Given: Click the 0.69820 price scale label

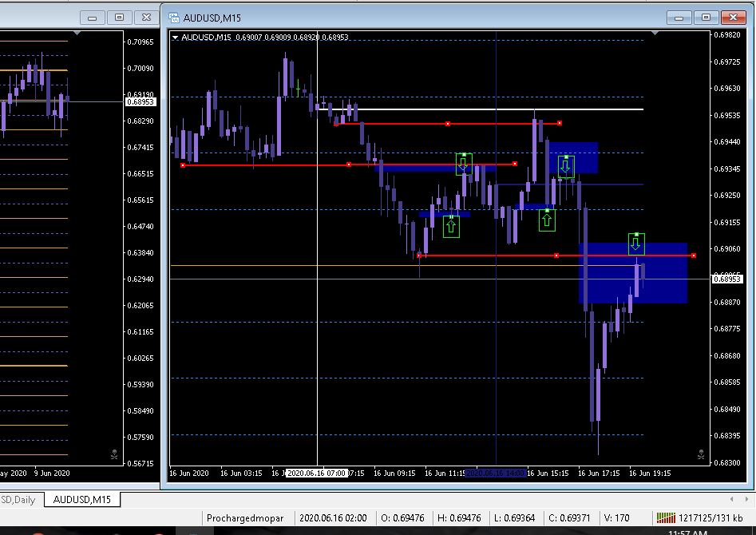Looking at the screenshot, I should pyautogui.click(x=726, y=34).
